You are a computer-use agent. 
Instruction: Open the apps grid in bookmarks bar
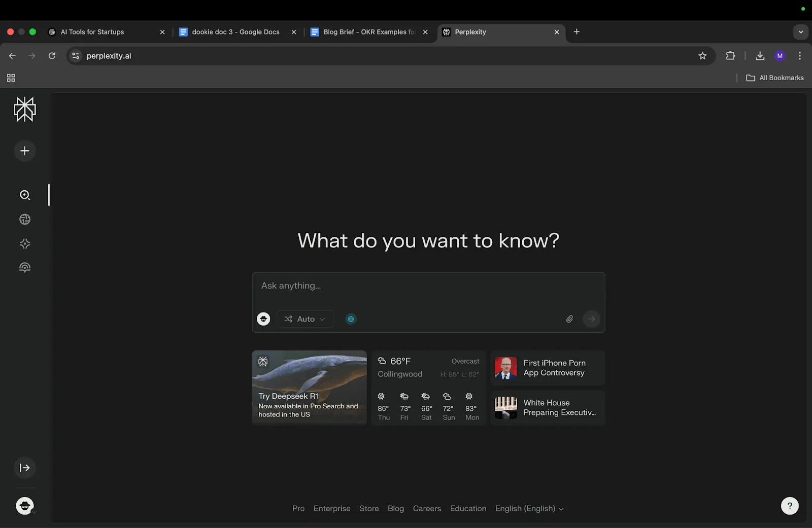pos(11,78)
